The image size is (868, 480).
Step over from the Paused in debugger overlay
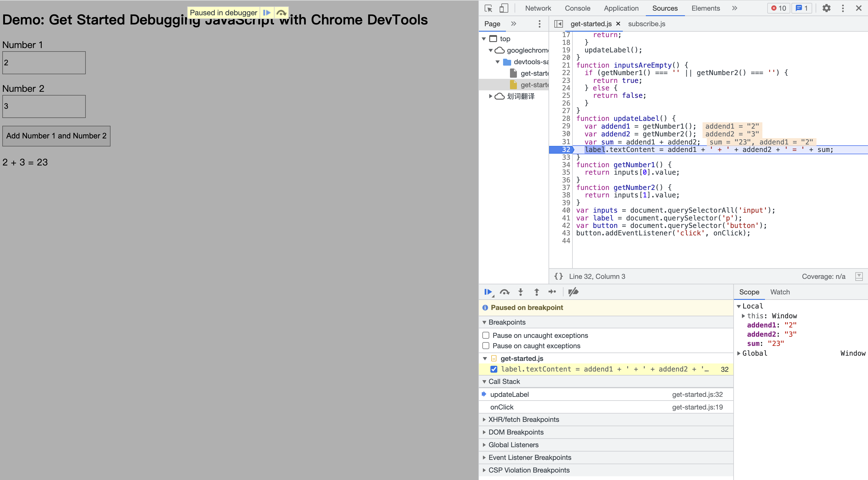(x=281, y=13)
